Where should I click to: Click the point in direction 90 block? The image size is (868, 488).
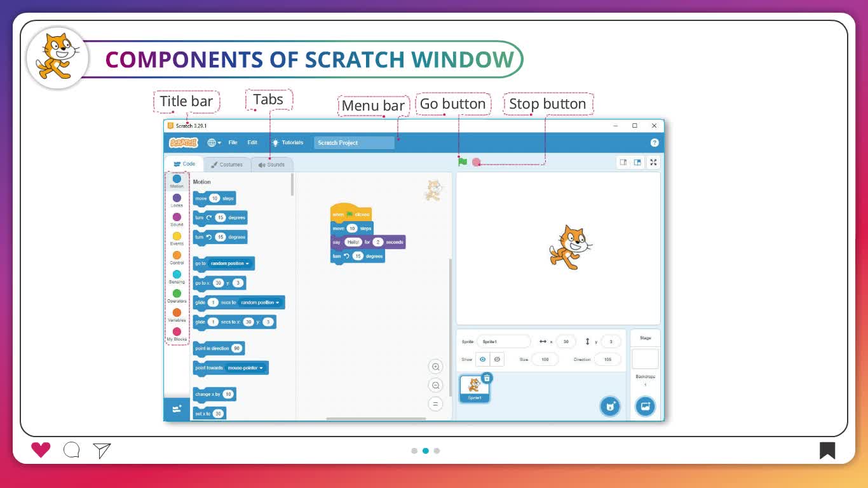tap(219, 348)
